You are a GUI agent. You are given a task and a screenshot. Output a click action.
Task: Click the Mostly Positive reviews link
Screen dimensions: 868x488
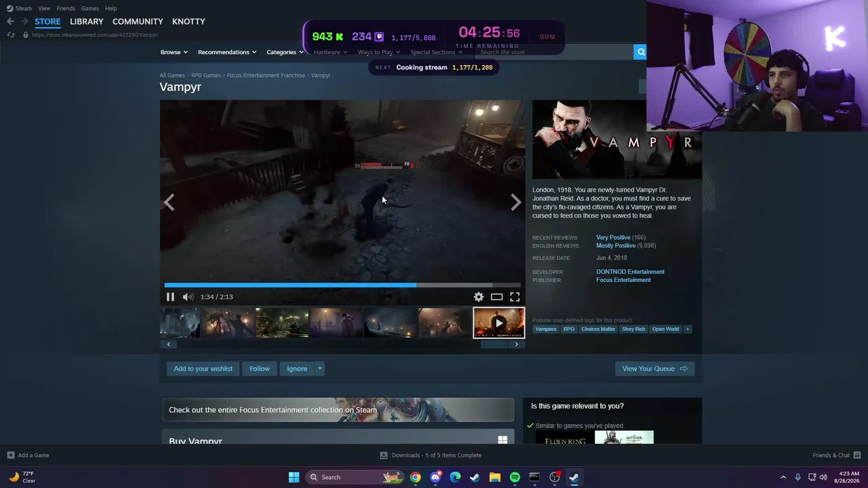click(616, 246)
